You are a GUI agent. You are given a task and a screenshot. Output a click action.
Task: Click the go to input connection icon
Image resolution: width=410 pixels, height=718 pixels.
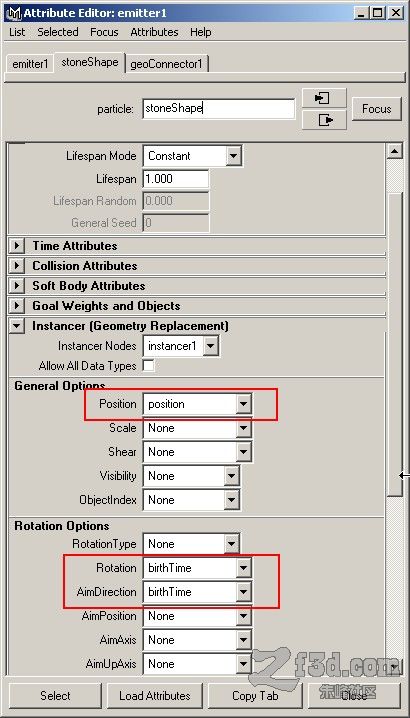click(x=324, y=98)
